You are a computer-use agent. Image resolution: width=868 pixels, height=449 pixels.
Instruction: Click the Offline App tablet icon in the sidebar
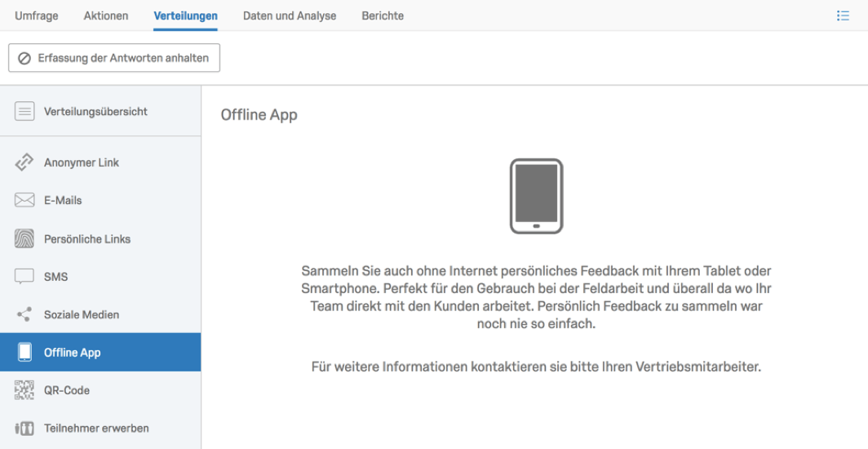[24, 352]
